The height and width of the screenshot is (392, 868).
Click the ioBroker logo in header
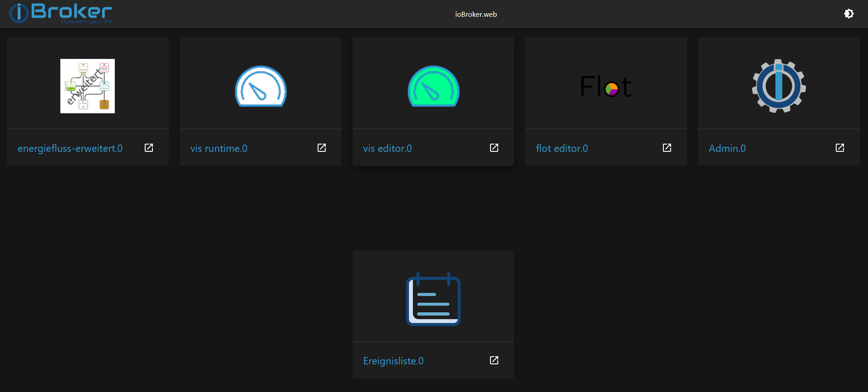(60, 13)
